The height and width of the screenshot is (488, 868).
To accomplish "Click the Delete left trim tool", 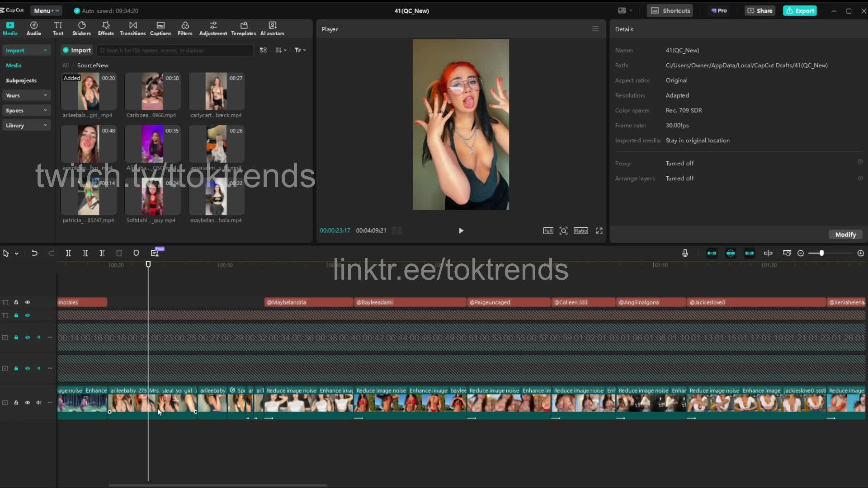I will [x=85, y=253].
